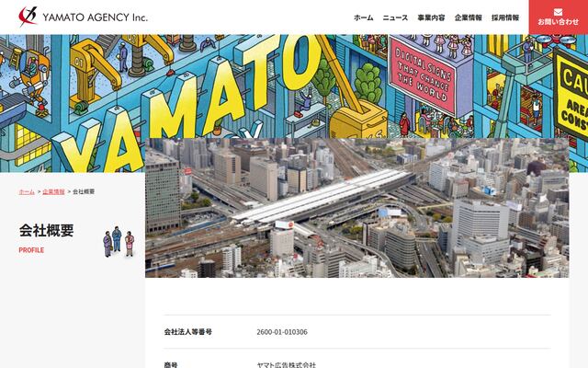This screenshot has width=588, height=368.
Task: Open the 企業情報 menu item
Action: (469, 17)
